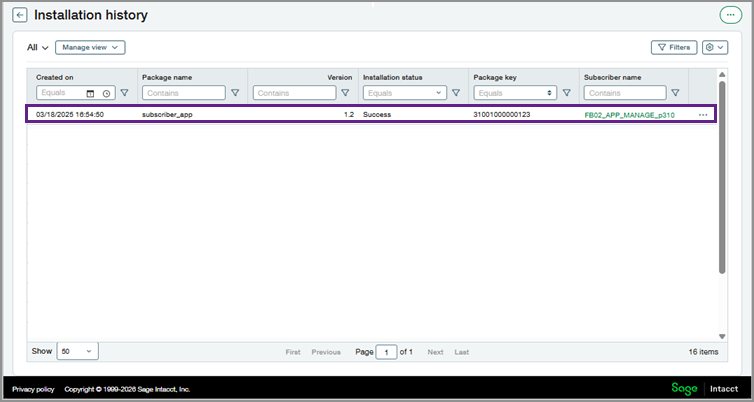Select the package key 31001000000123 cell

click(x=502, y=114)
